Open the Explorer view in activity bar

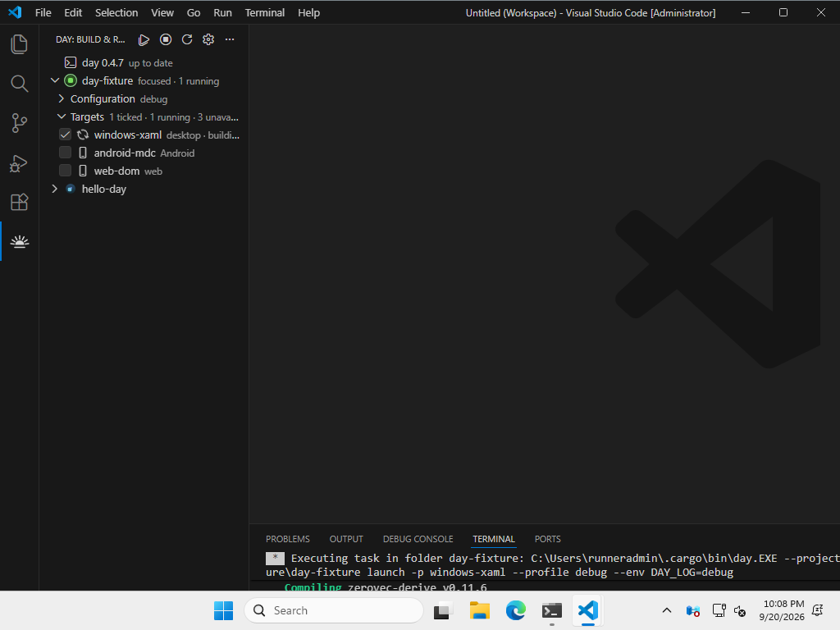point(20,44)
